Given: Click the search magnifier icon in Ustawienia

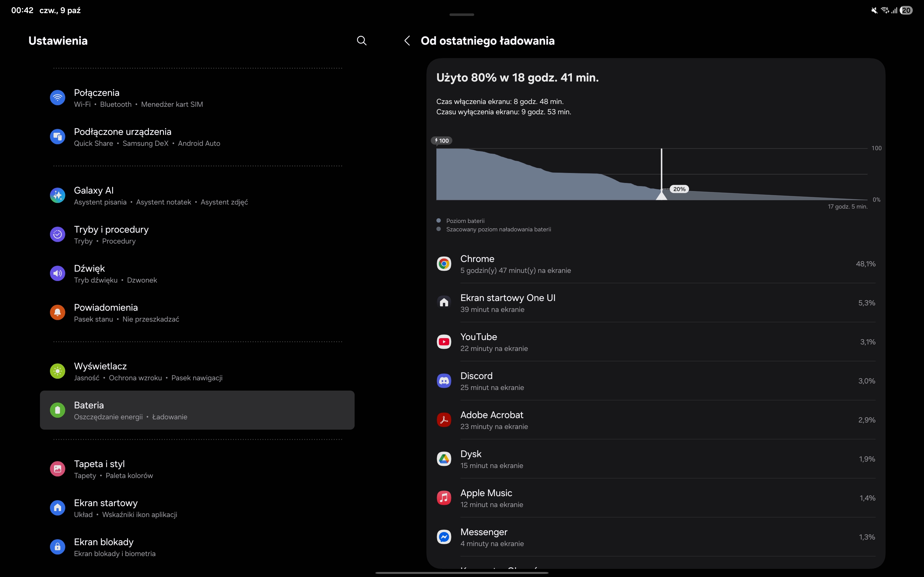Looking at the screenshot, I should (x=361, y=41).
